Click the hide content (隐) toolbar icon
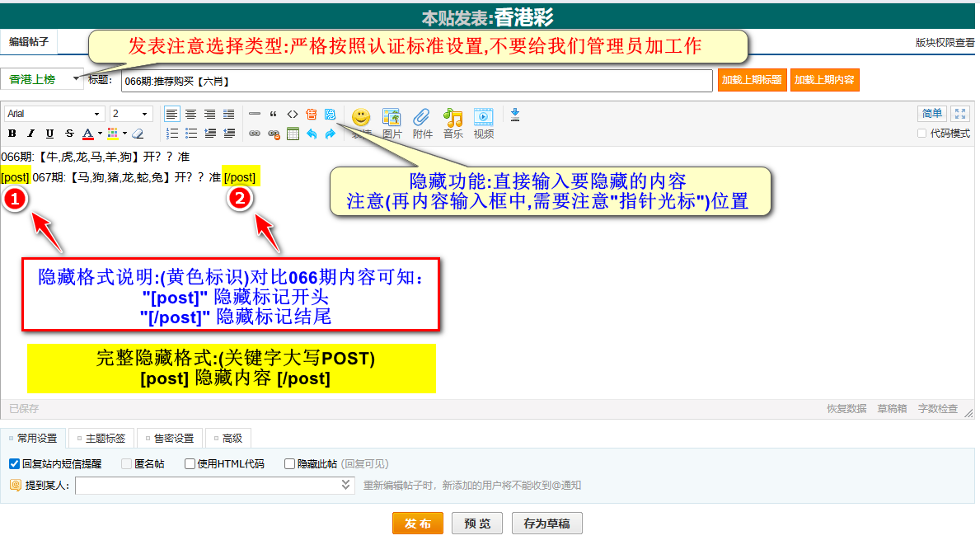This screenshot has width=980, height=559. click(x=331, y=114)
